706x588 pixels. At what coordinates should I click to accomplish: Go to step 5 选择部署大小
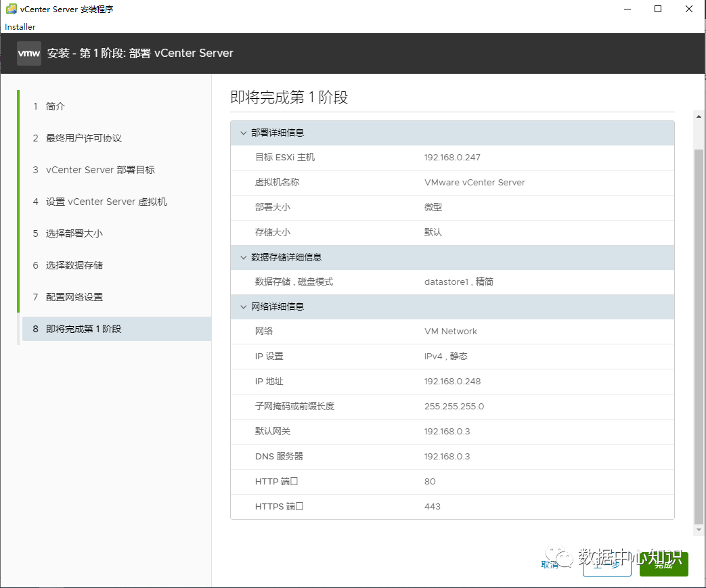tap(68, 233)
